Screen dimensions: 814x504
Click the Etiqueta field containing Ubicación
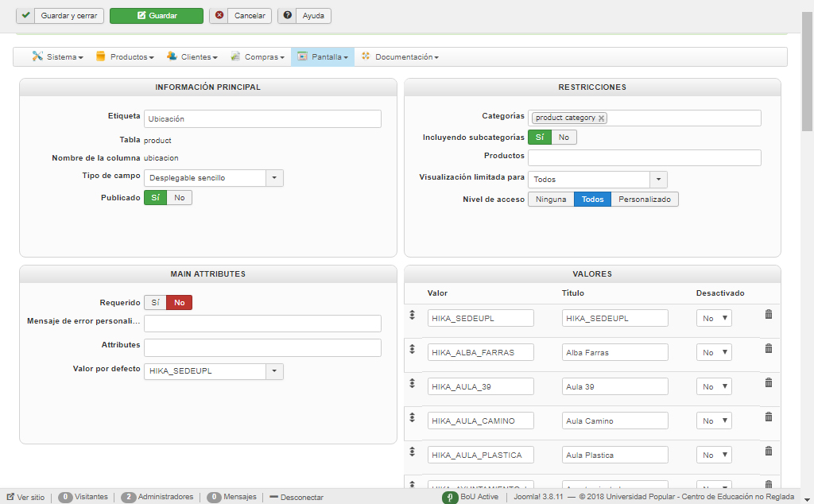pyautogui.click(x=262, y=119)
